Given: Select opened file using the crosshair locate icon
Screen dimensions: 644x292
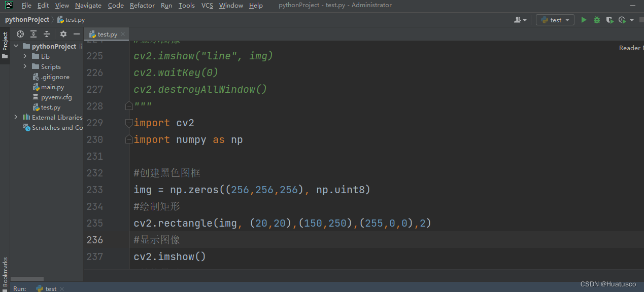Looking at the screenshot, I should pos(20,34).
